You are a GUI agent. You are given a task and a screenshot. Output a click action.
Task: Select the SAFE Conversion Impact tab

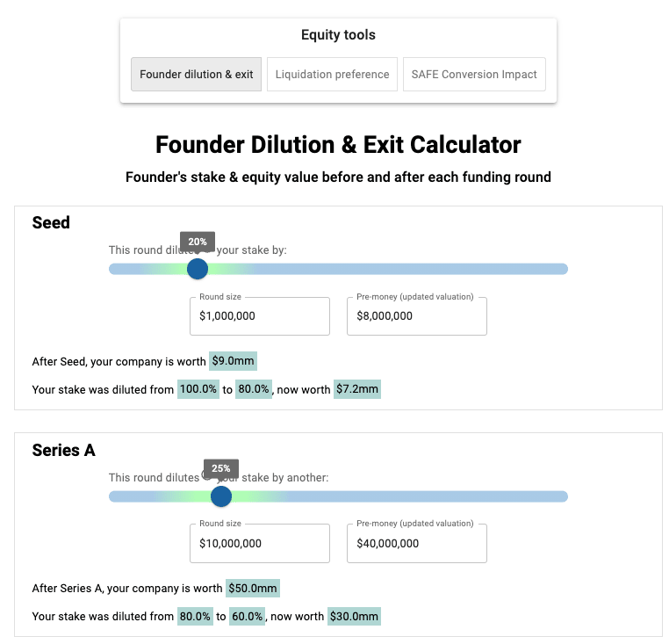coord(474,75)
